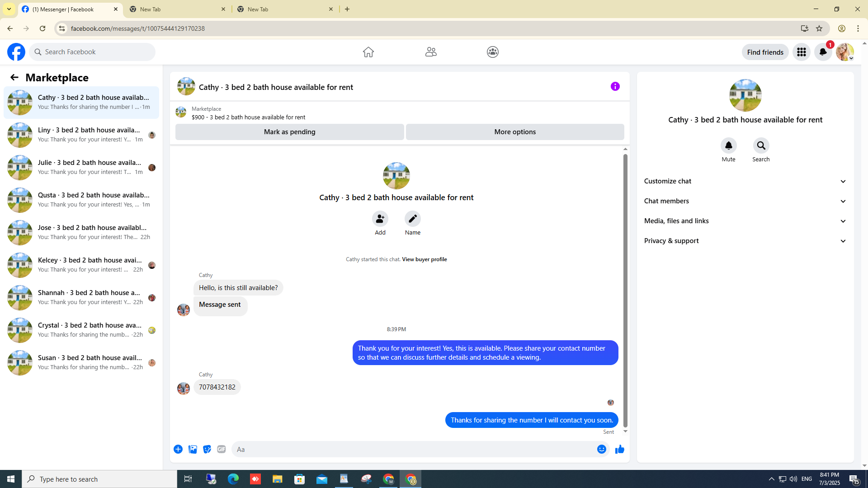This screenshot has height=488, width=868.
Task: Open the emoji picker in the message box
Action: (601, 449)
